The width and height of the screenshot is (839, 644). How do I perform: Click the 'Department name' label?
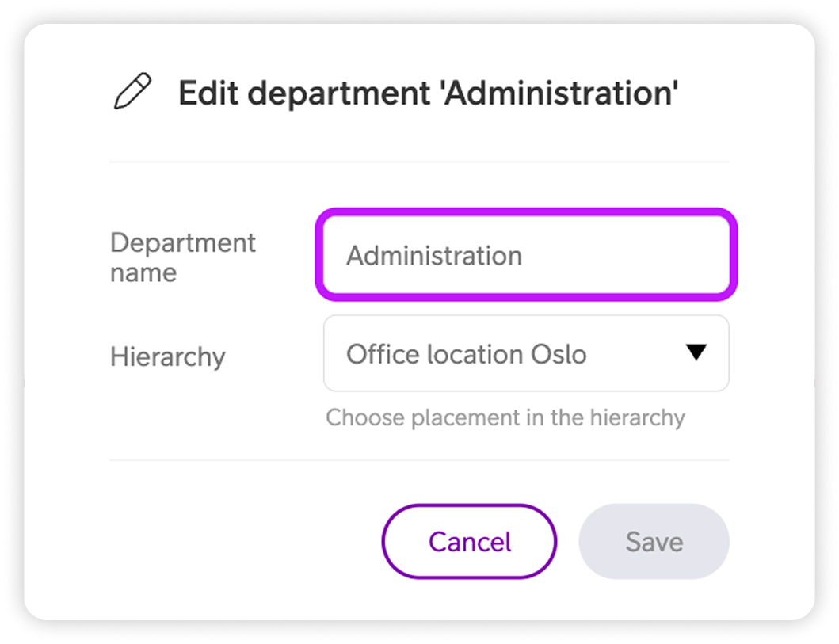(x=183, y=257)
